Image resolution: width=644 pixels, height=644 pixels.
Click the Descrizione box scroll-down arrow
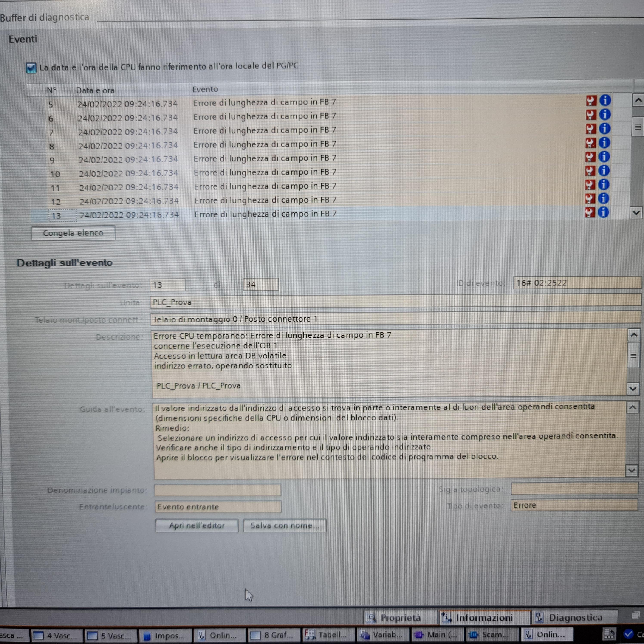coord(633,389)
